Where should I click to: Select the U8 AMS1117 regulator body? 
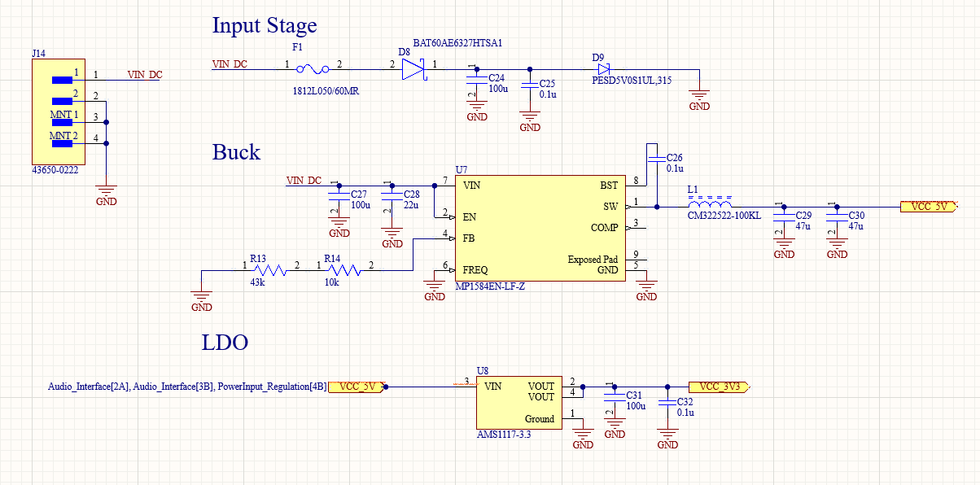click(x=518, y=403)
